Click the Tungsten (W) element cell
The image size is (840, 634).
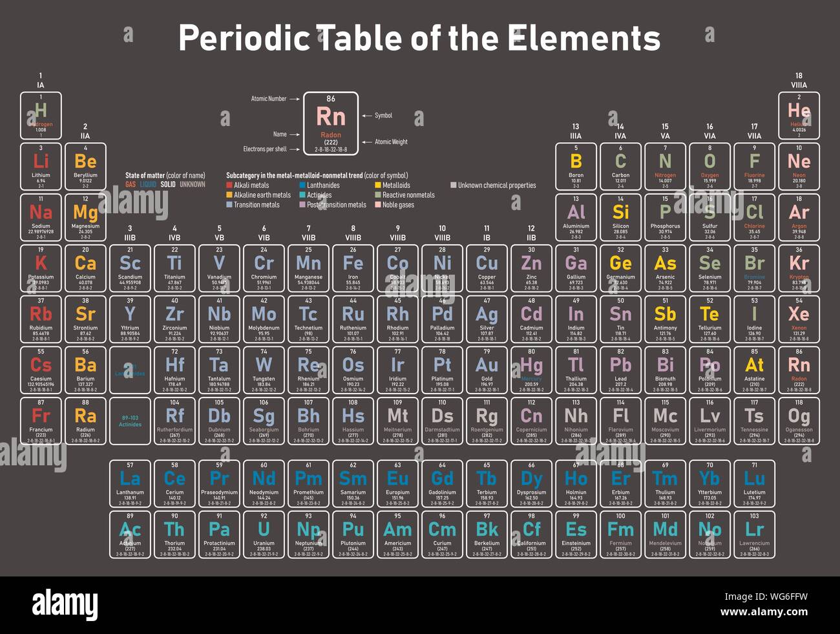click(x=264, y=370)
